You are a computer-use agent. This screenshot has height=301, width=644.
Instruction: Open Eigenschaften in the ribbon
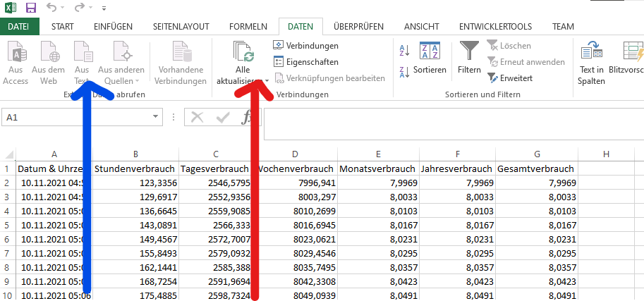306,62
